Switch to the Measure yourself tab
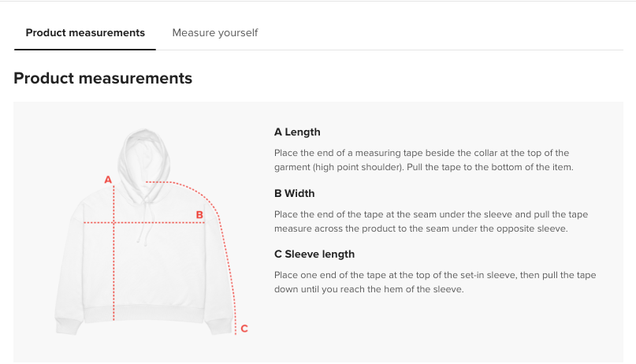The height and width of the screenshot is (364, 636). 215,33
